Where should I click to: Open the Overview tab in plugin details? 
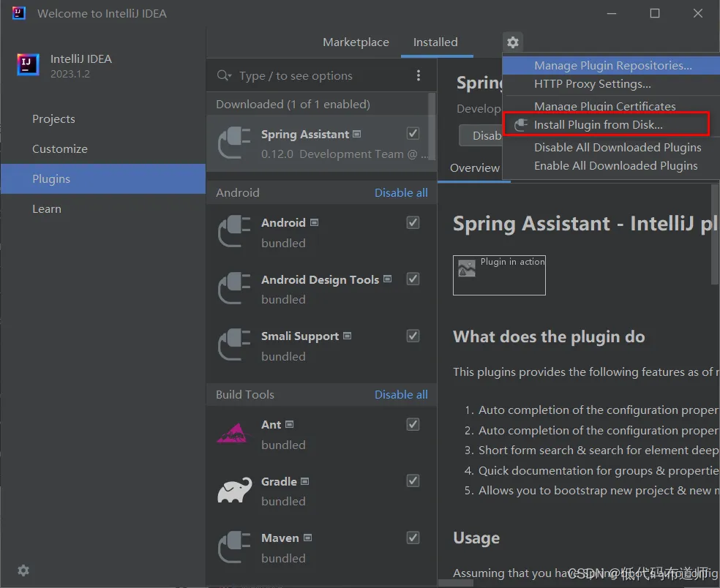[x=474, y=168]
